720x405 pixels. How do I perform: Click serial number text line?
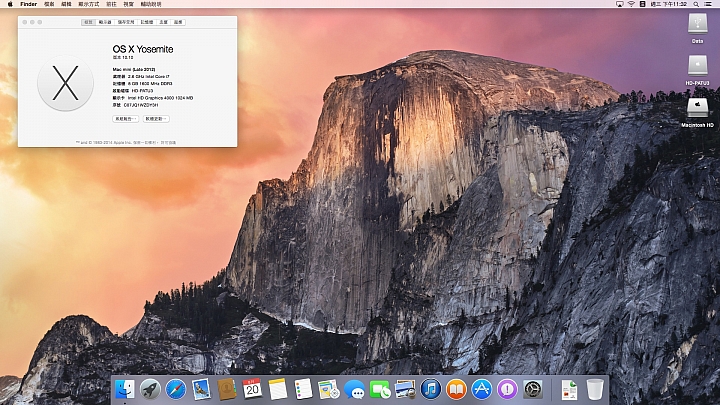135,105
